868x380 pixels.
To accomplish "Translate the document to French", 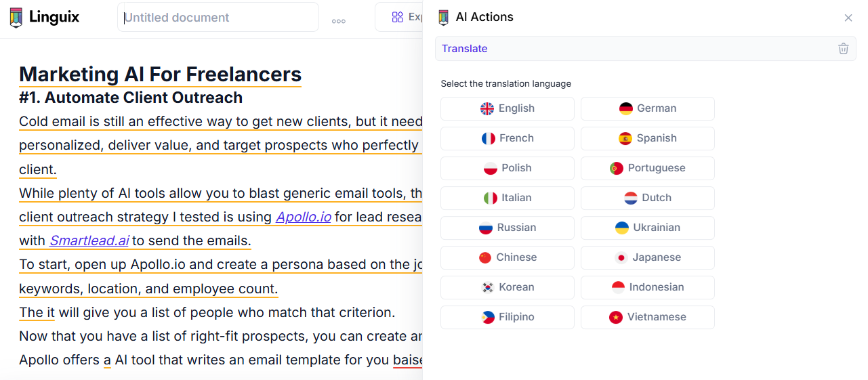I will click(507, 138).
